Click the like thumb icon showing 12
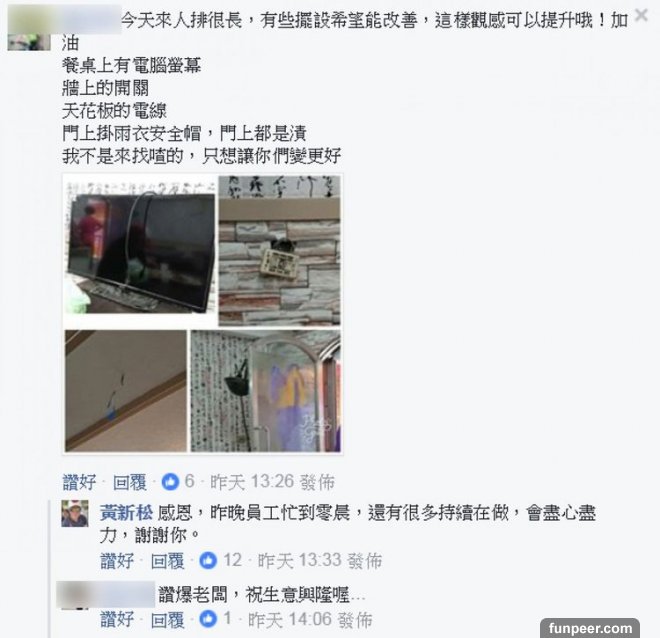Image resolution: width=660 pixels, height=638 pixels. click(208, 561)
